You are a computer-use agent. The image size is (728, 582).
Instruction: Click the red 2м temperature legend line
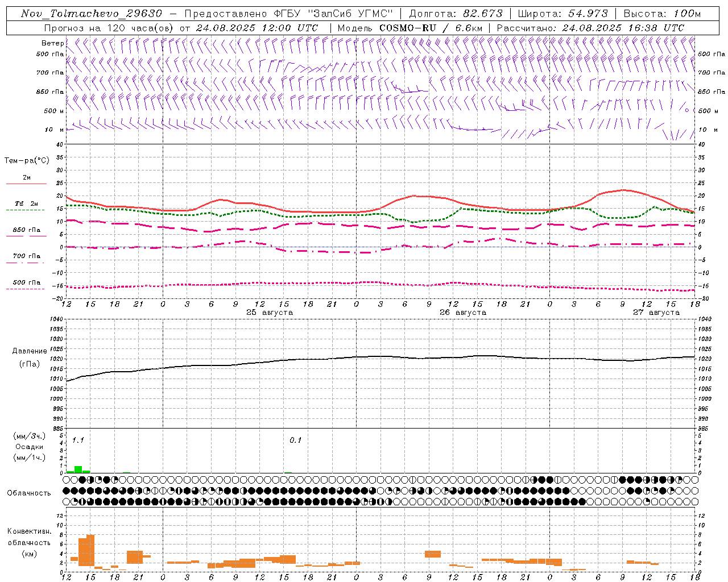tap(26, 184)
